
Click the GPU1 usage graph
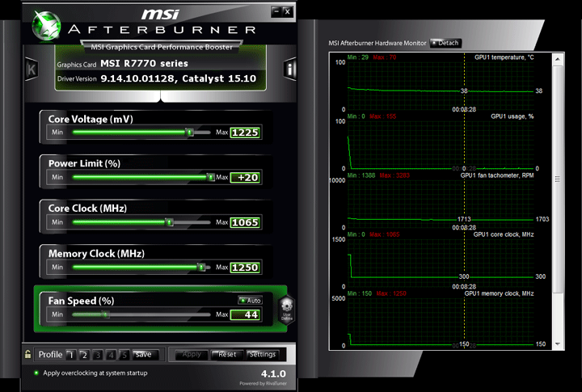441,145
